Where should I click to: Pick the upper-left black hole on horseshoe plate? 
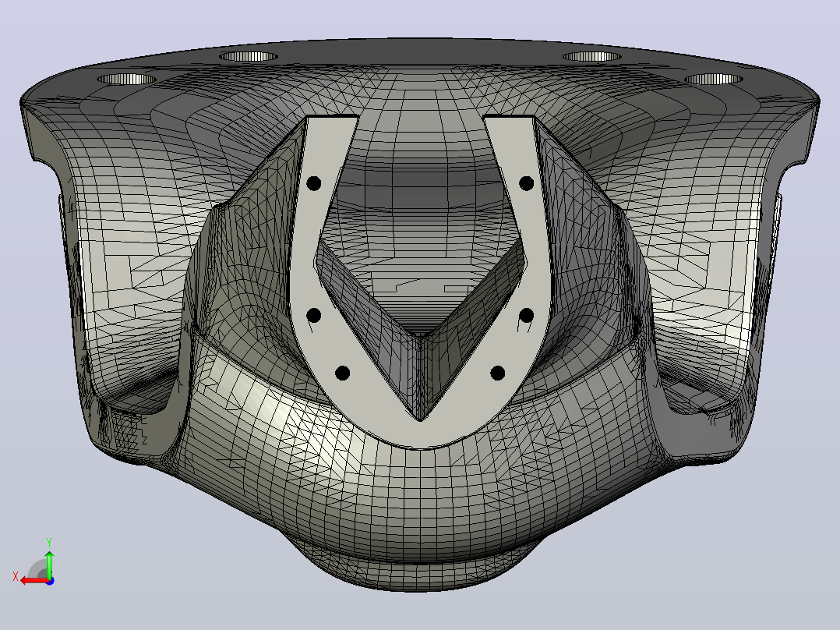(x=313, y=184)
